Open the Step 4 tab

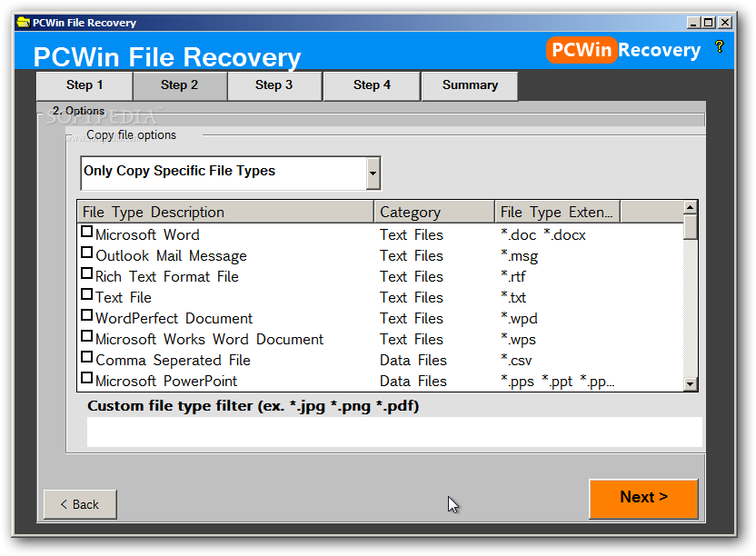(x=372, y=85)
